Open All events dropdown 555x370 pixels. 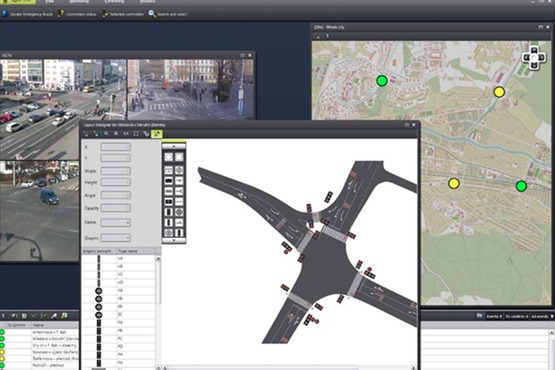coord(542,316)
